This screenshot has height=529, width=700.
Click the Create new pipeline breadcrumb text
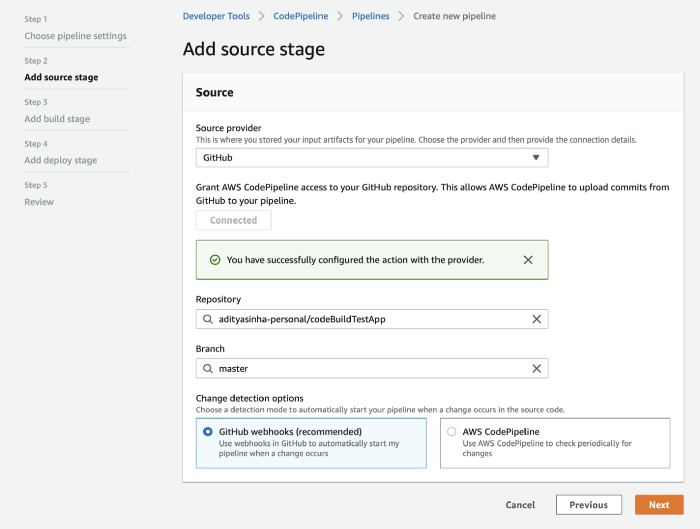[x=454, y=16]
